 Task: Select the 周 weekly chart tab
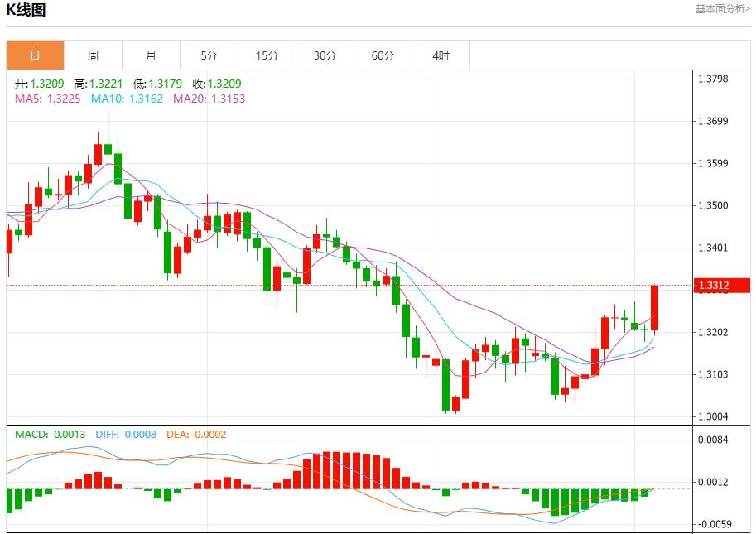click(x=93, y=55)
